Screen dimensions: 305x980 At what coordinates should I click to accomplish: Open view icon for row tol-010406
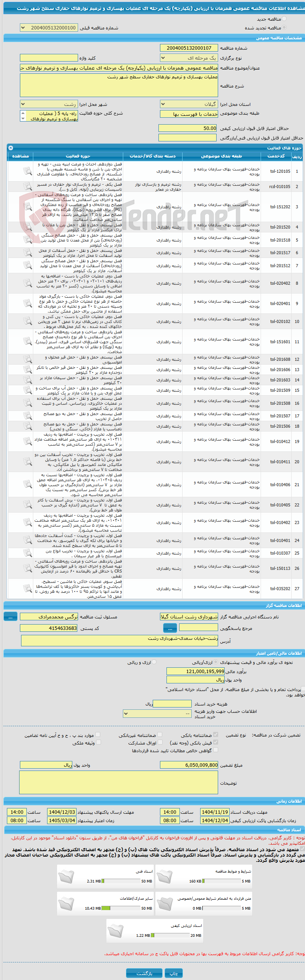tap(28, 485)
